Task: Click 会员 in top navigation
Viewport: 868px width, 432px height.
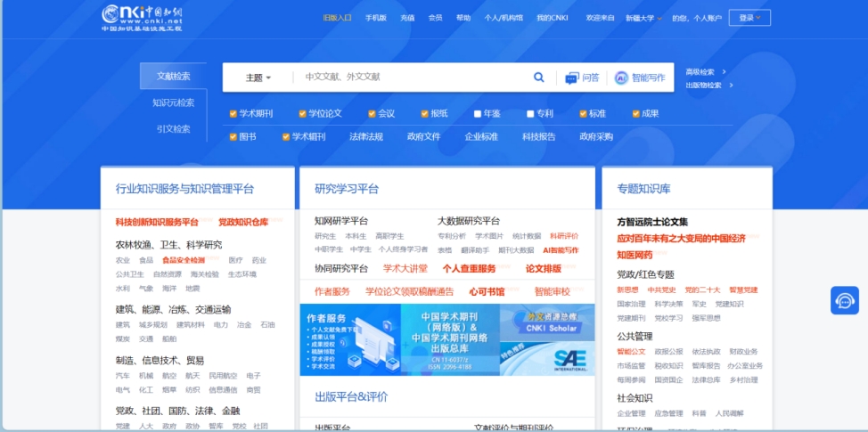Action: 435,18
